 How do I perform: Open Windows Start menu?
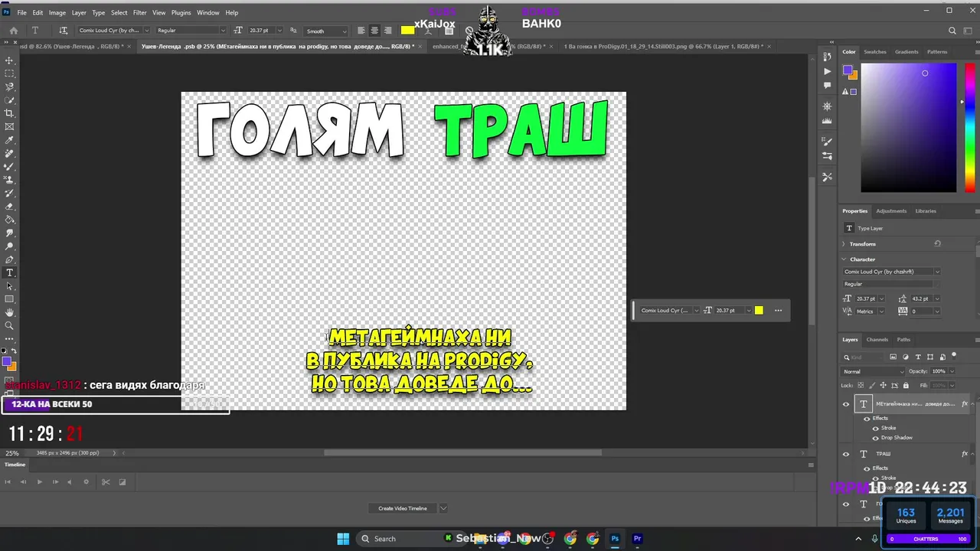(343, 539)
